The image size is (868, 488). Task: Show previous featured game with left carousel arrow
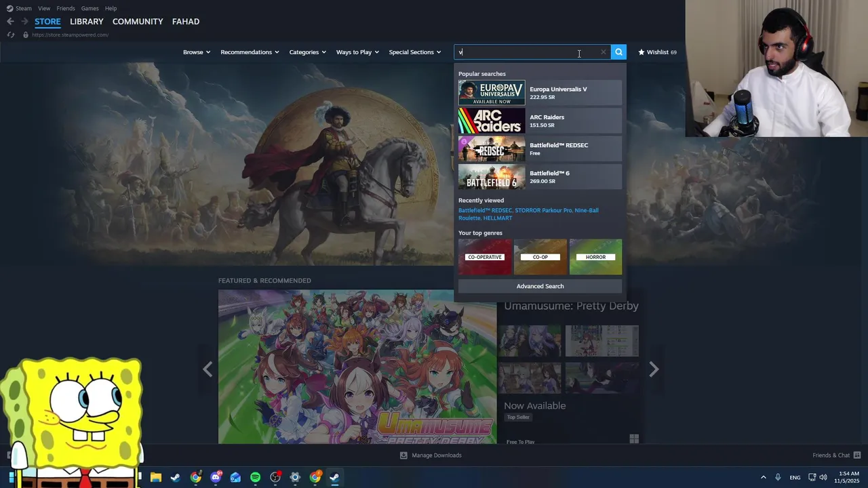coord(208,369)
